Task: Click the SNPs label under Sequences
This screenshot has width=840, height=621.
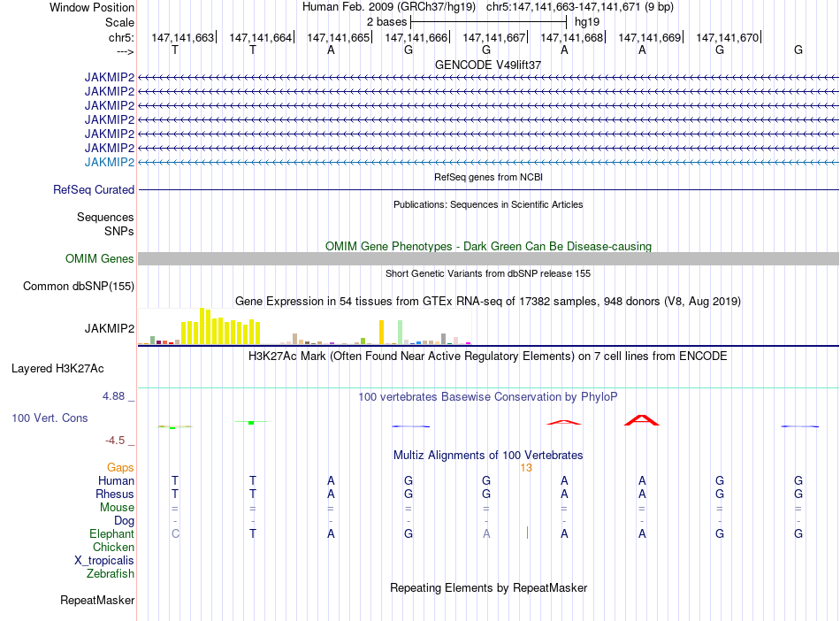Action: point(119,231)
